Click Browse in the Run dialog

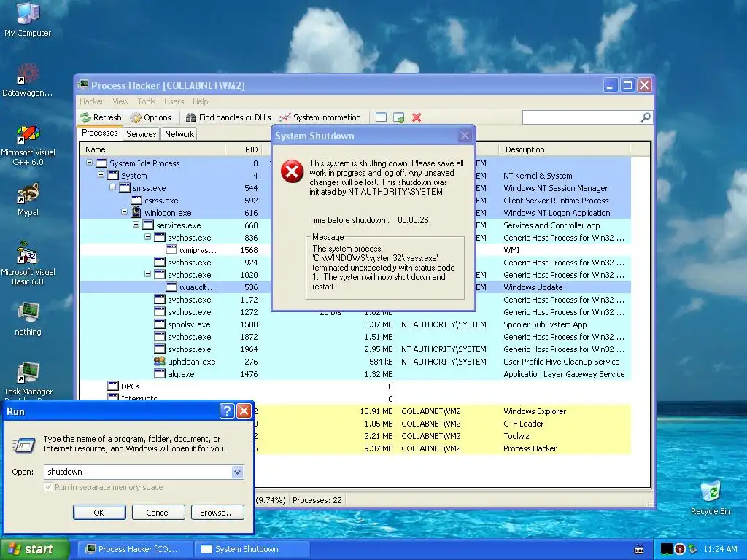pos(217,513)
